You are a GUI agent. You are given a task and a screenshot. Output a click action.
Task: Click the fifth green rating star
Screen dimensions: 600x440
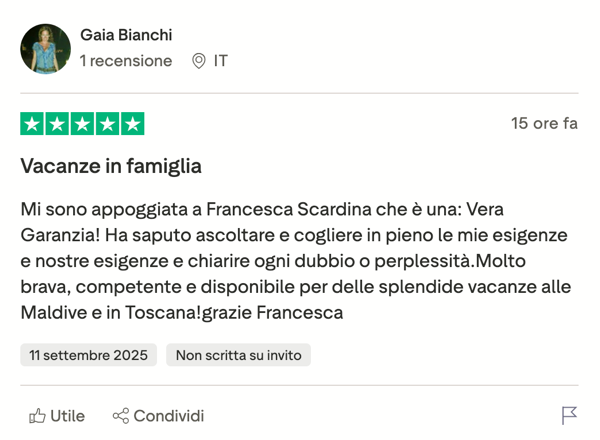click(x=132, y=124)
